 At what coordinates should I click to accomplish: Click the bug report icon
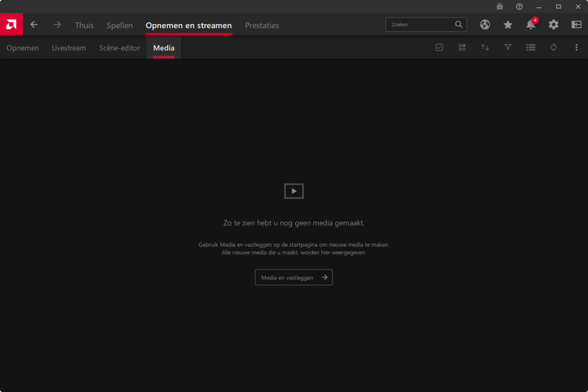500,7
